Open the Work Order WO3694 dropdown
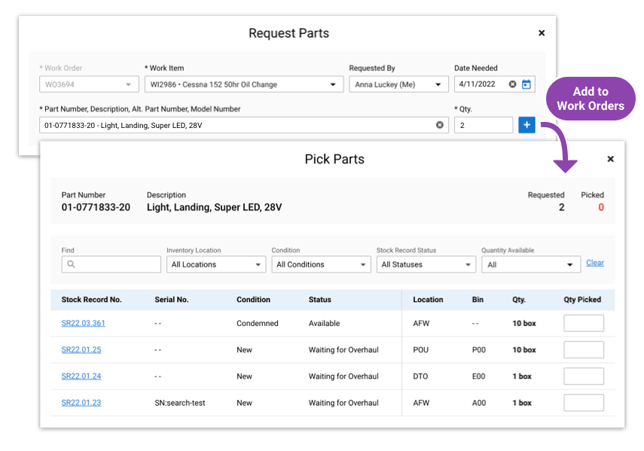Image resolution: width=644 pixels, height=451 pixels. [x=89, y=84]
